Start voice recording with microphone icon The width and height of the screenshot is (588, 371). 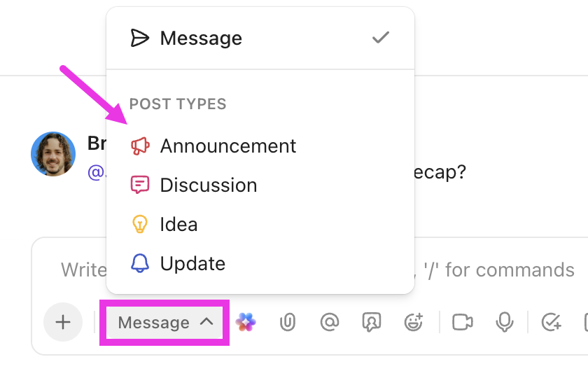tap(504, 322)
